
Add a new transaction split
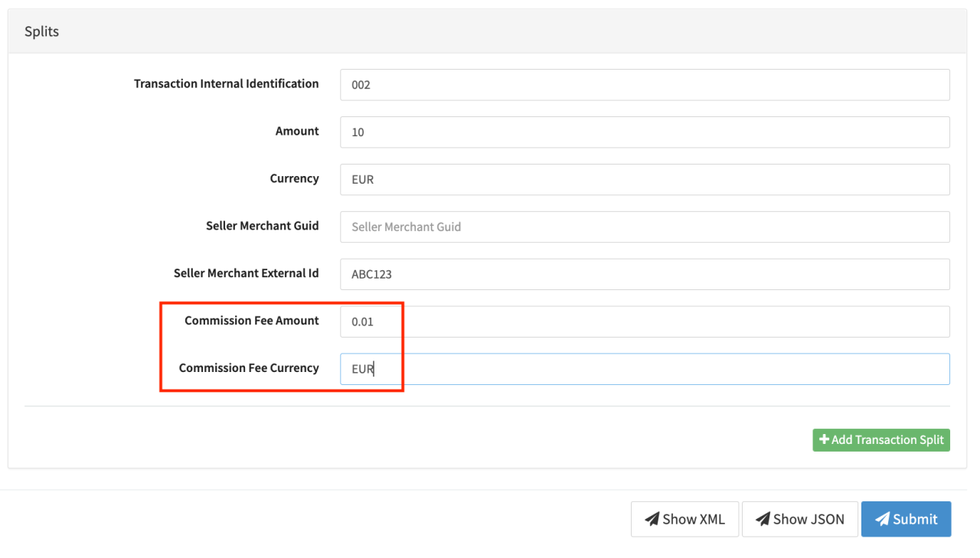point(880,440)
